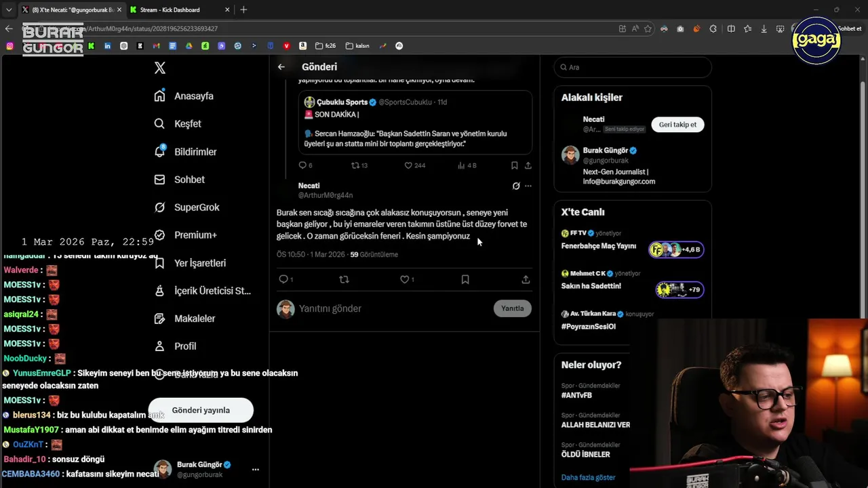Open Anasayfa home page
This screenshot has width=868, height=488.
click(184, 96)
